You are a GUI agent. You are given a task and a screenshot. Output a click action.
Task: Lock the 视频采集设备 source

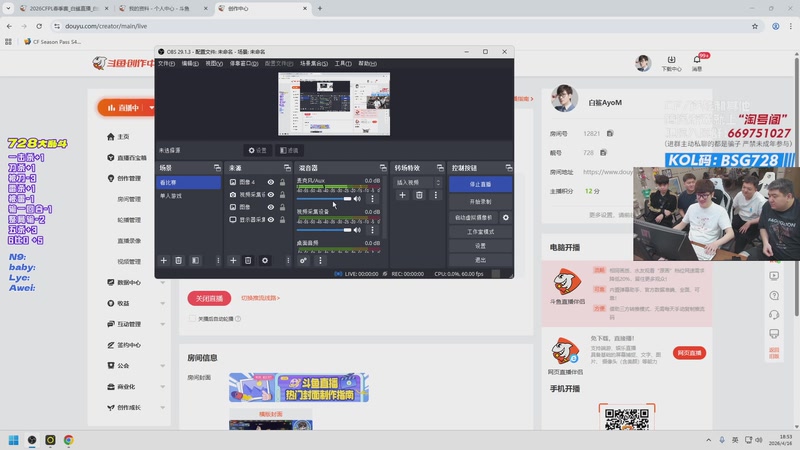click(x=282, y=194)
